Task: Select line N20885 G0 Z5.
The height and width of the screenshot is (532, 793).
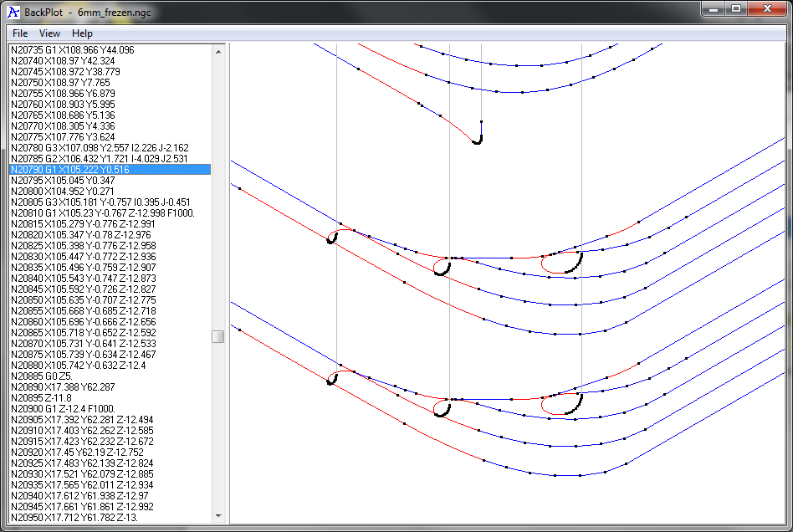Action: 110,376
